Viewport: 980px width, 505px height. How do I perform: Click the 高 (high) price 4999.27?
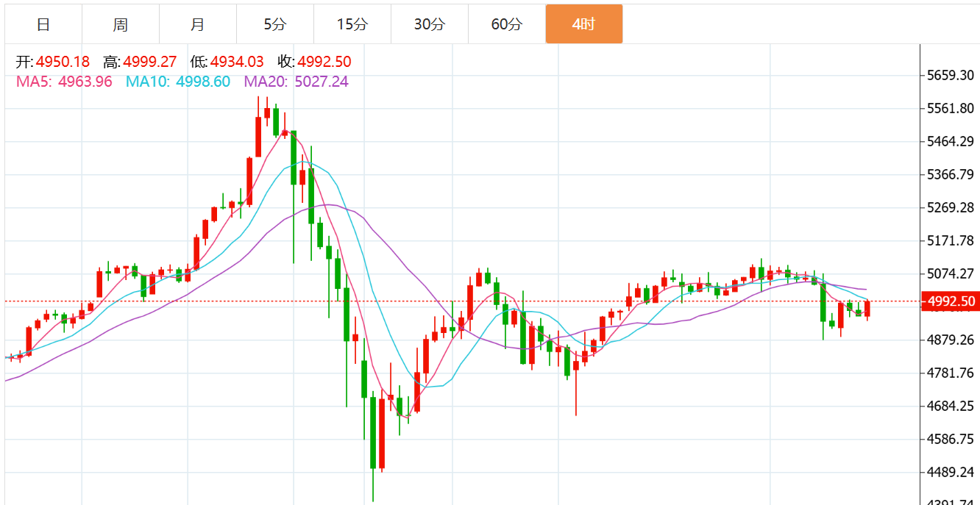point(150,62)
